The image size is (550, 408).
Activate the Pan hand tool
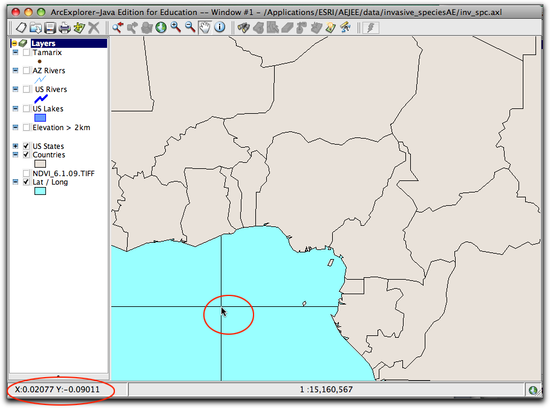(x=204, y=27)
